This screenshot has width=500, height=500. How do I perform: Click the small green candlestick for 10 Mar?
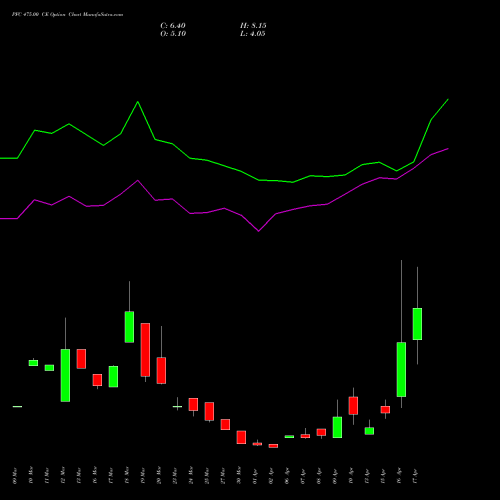tap(33, 363)
